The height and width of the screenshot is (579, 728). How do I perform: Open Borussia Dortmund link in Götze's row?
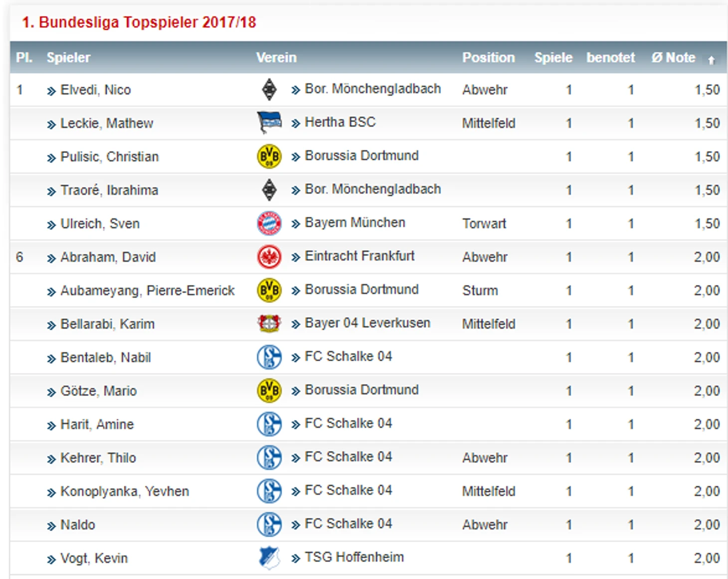coord(362,390)
